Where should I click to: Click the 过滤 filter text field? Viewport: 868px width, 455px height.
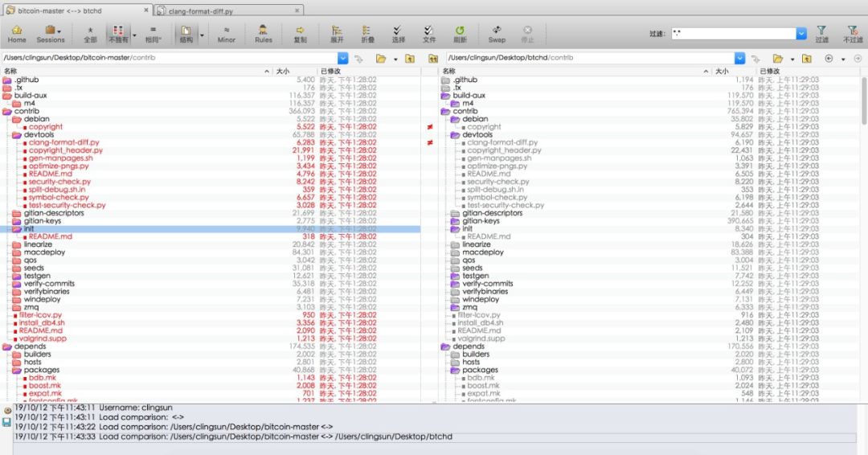(734, 34)
